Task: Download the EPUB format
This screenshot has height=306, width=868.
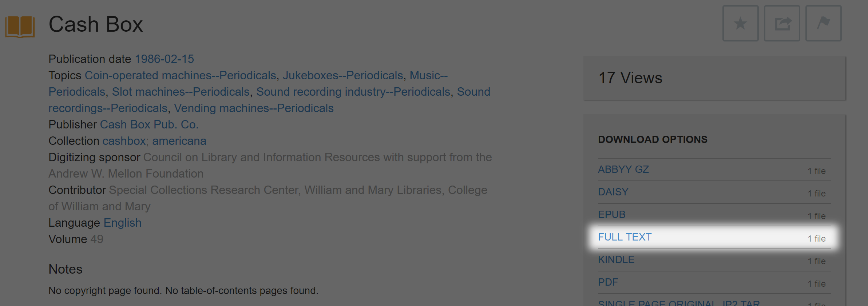Action: coord(612,215)
